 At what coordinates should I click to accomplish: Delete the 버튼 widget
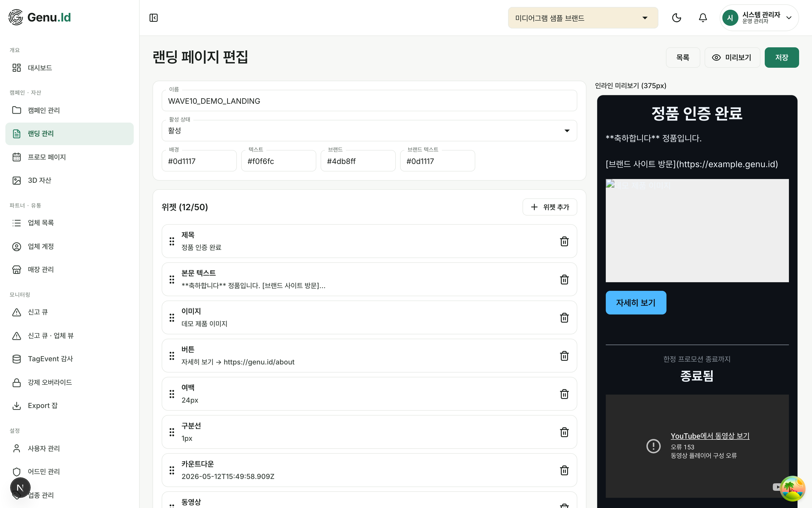[x=564, y=356]
